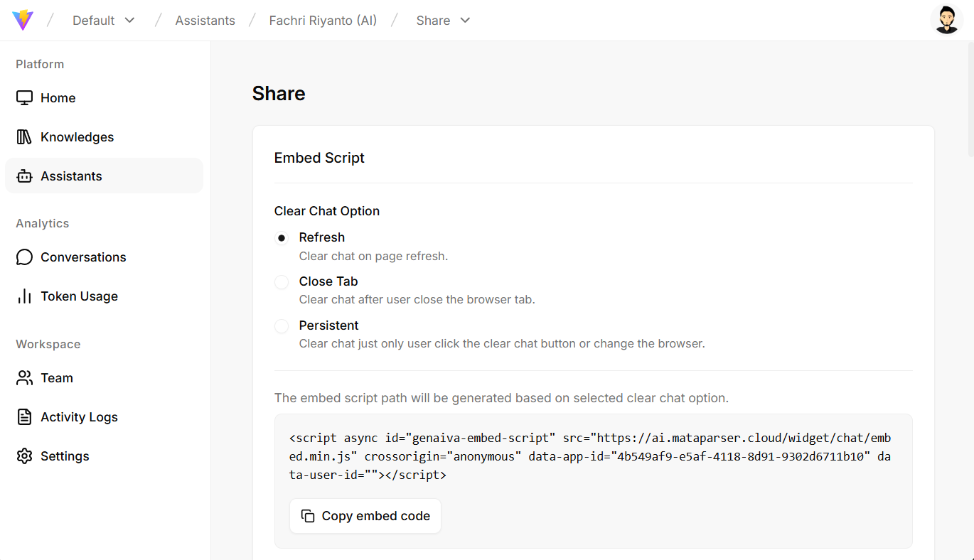Select the Refresh clear chat option

click(282, 237)
